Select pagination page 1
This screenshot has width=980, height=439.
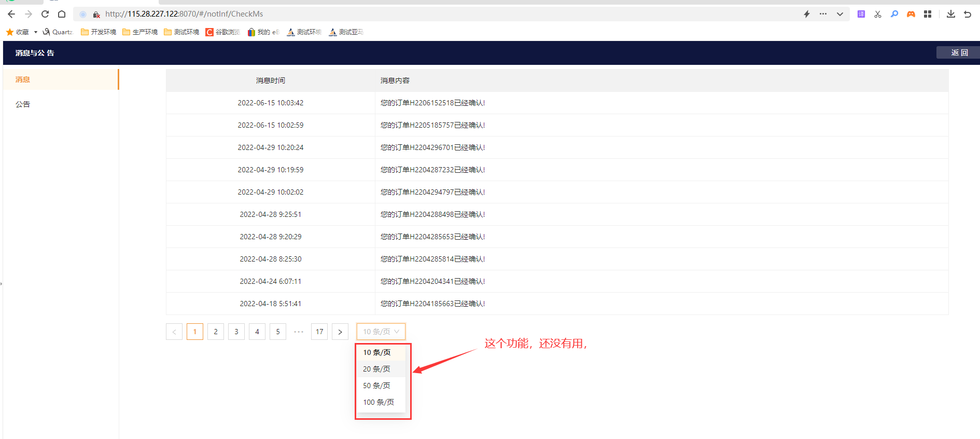195,332
